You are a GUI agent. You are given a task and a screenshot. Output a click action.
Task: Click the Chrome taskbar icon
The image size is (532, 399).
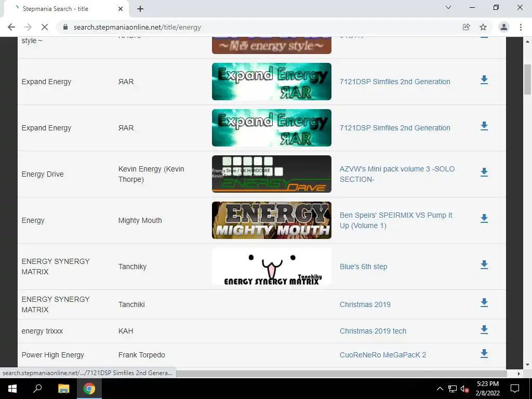[x=89, y=389]
